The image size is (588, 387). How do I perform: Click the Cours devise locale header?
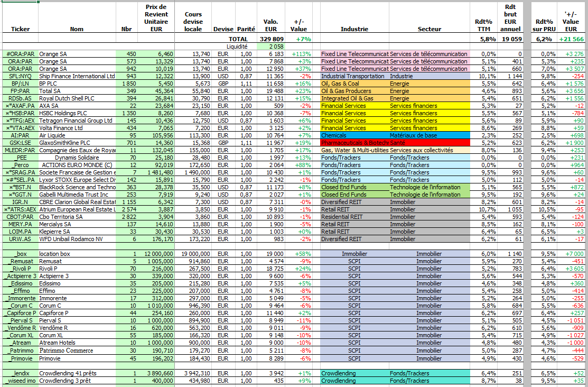pos(193,17)
